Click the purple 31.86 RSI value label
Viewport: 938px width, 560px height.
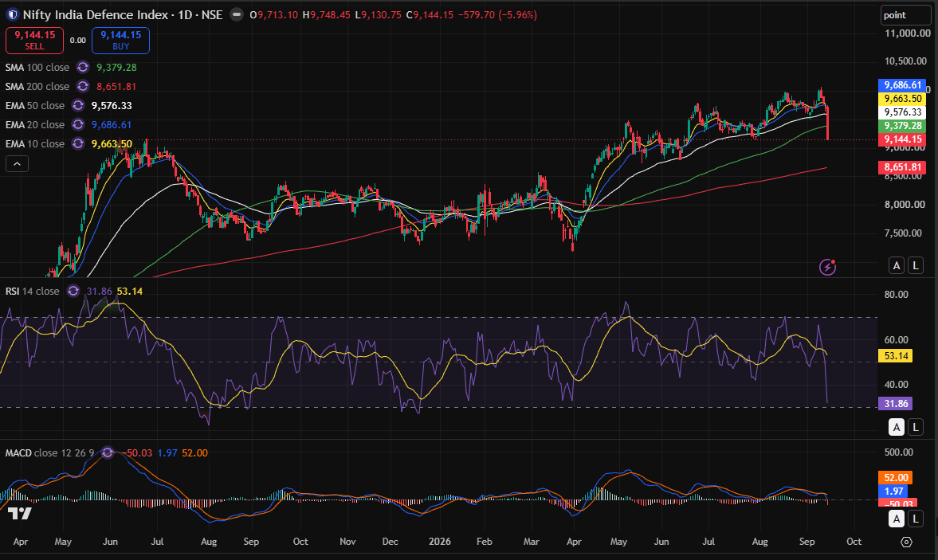(x=895, y=403)
